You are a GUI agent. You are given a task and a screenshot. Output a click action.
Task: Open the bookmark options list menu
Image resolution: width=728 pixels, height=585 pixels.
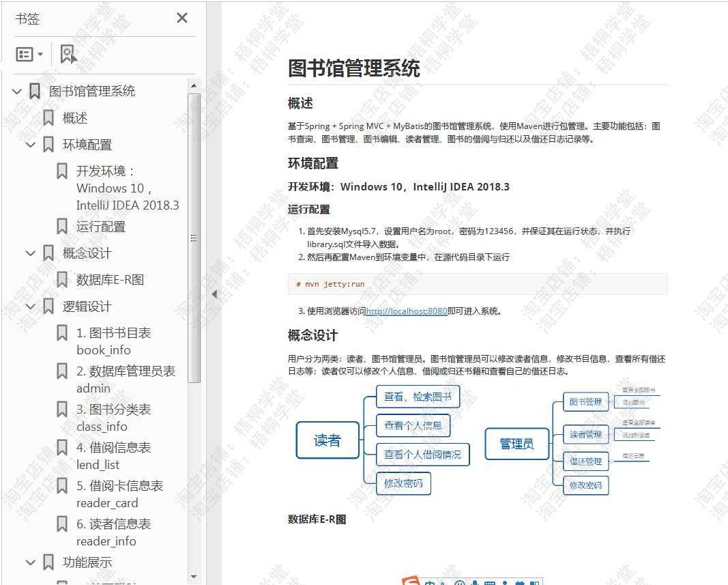tap(29, 55)
